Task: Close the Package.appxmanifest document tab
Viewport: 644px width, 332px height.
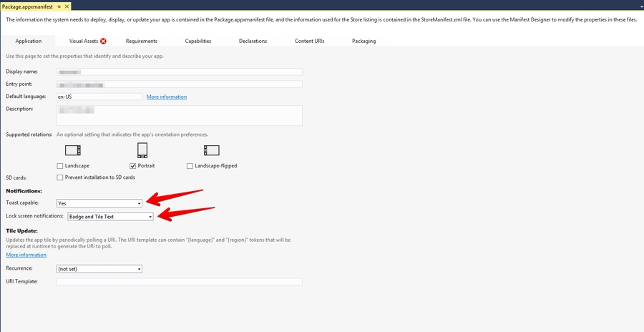Action: click(x=68, y=5)
